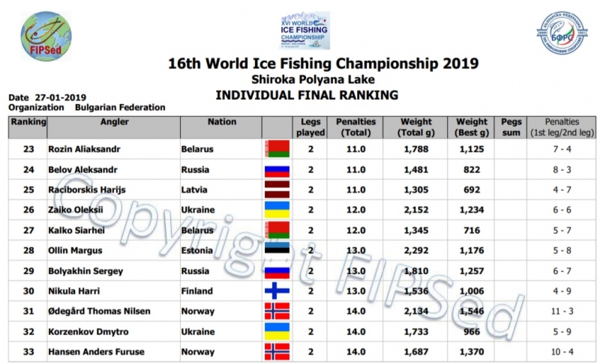Screen dimensions: 600x364
Task: Click Belarus flag beside Rozin Aliaksandr
Action: point(277,149)
